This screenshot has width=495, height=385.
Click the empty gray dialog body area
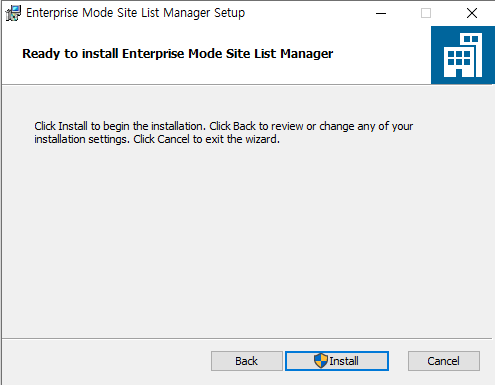tap(247, 240)
